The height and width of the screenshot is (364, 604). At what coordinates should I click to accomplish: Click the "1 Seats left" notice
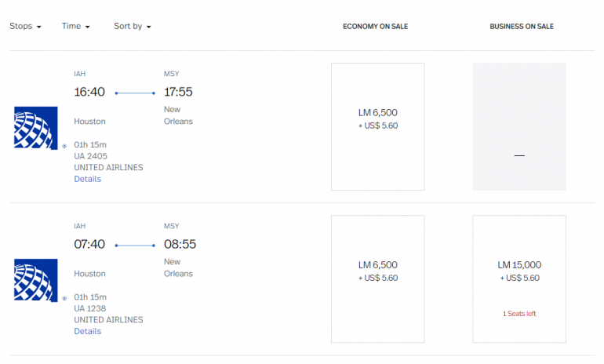[x=519, y=314]
